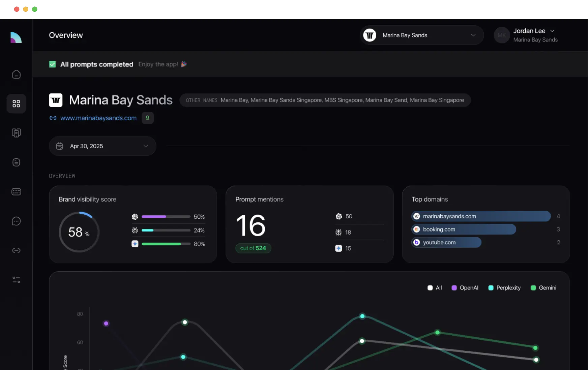The width and height of the screenshot is (588, 370).
Task: Click the app logo in sidebar
Action: (x=16, y=37)
